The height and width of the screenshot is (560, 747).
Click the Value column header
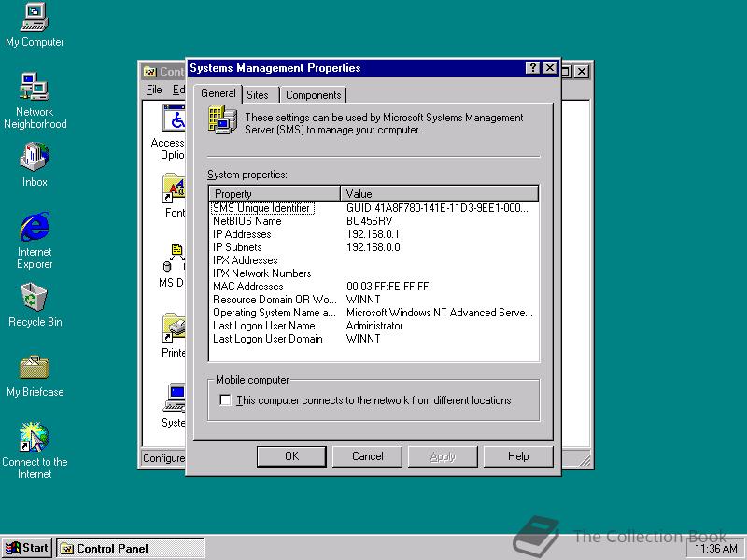tap(439, 193)
